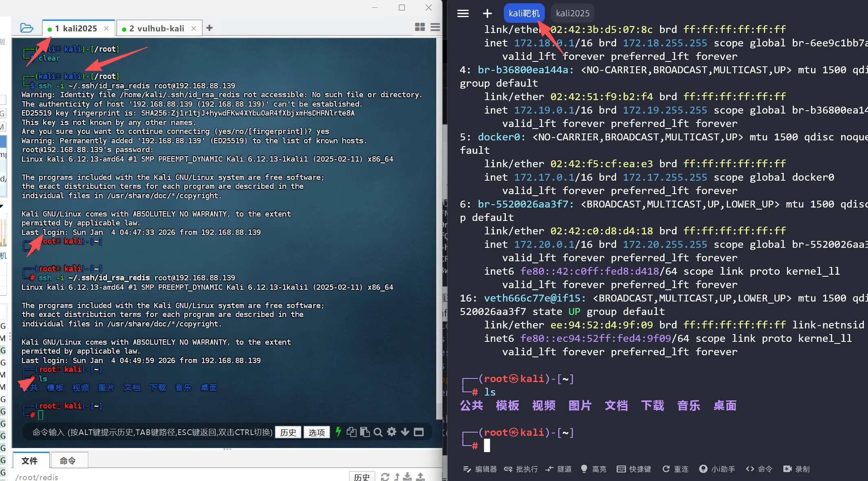Click the command input field
Image resolution: width=868 pixels, height=481 pixels.
(x=151, y=432)
